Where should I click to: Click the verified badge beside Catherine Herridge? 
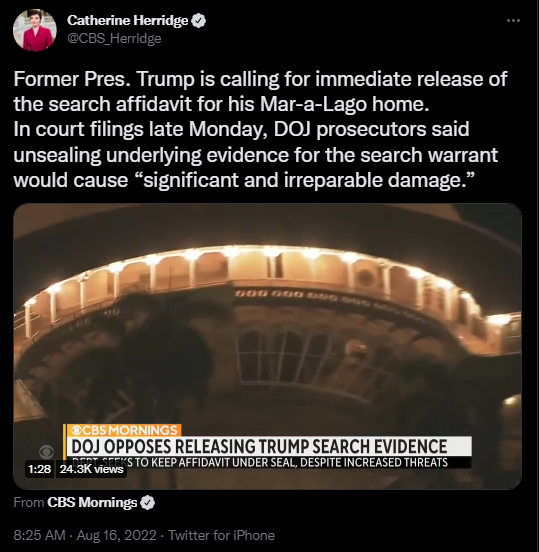(199, 21)
